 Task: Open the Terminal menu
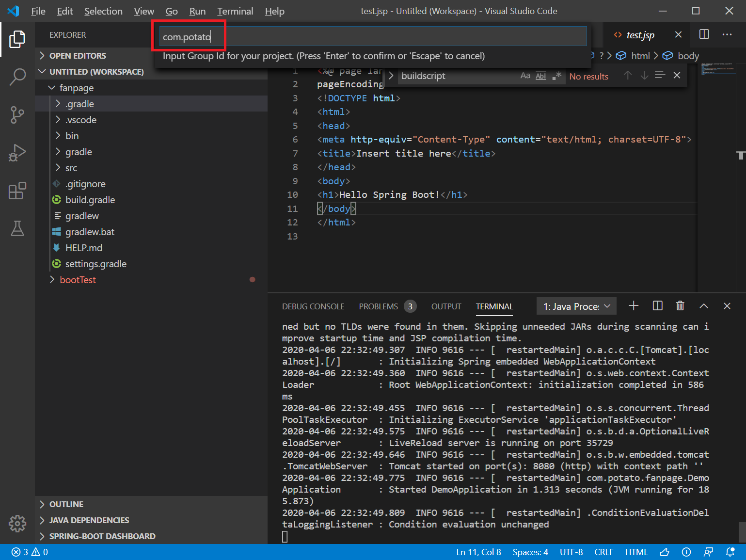pos(235,11)
